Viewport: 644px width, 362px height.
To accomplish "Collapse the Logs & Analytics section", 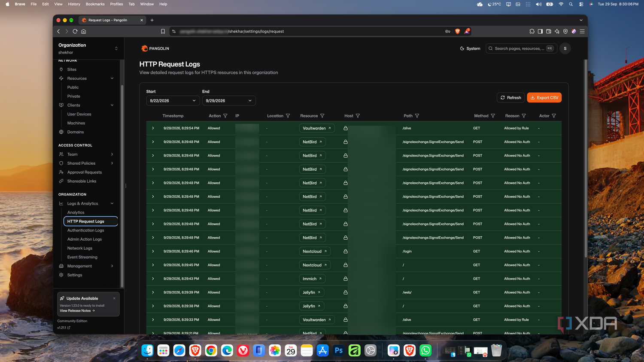I will coord(112,204).
